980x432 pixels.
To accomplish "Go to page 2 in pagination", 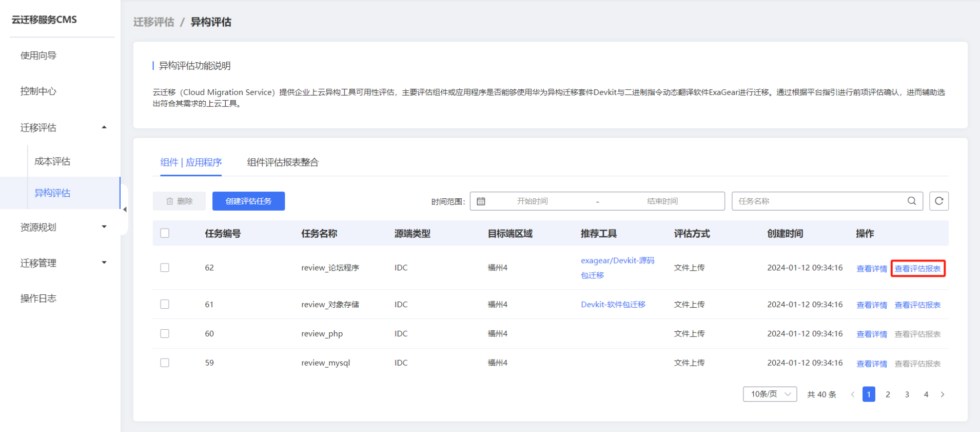I will point(888,395).
